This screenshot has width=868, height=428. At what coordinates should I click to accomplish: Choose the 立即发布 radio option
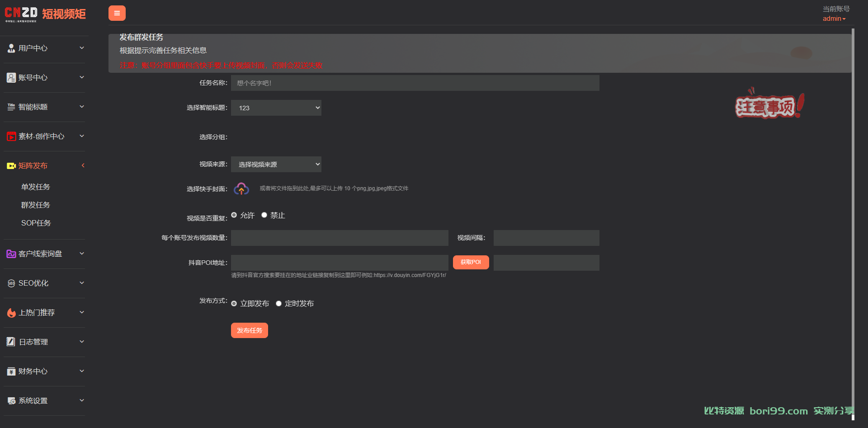click(x=234, y=304)
